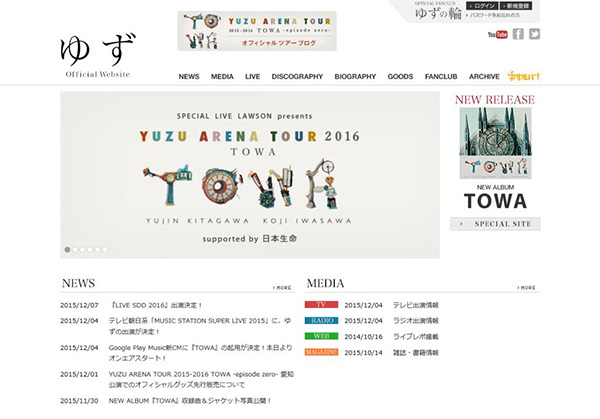Click the 2014/10/16 media date
Image resolution: width=600 pixels, height=419 pixels.
pos(364,336)
